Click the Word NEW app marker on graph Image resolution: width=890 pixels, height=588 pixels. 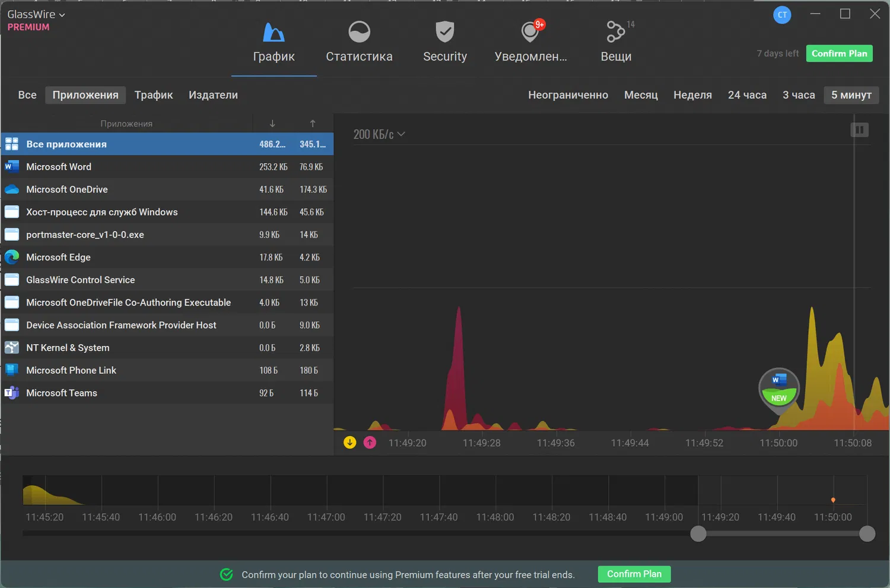point(779,389)
